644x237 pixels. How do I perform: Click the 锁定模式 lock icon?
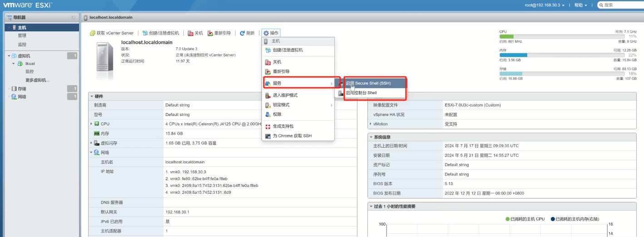[x=268, y=105]
